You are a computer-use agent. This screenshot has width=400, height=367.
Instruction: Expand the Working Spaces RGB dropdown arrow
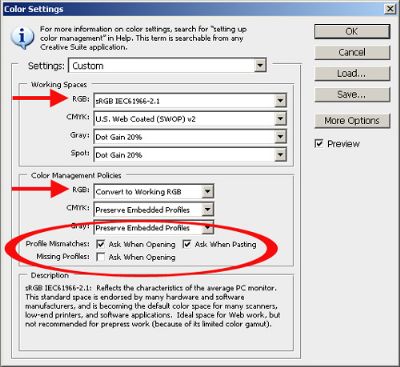[280, 100]
